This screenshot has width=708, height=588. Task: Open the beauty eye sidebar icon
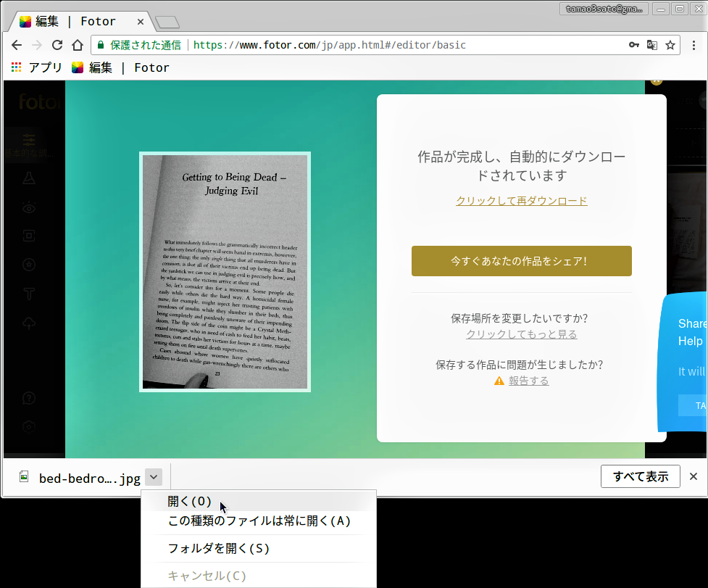[x=29, y=207]
